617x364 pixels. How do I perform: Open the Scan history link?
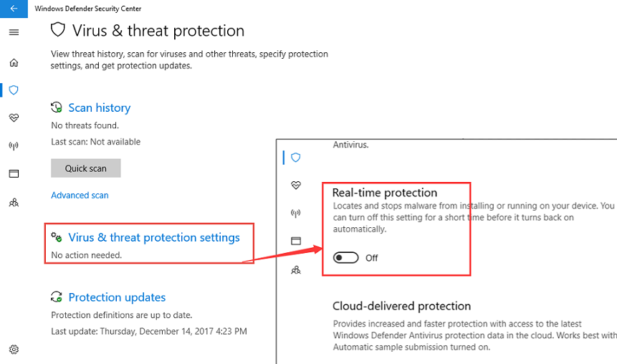100,107
